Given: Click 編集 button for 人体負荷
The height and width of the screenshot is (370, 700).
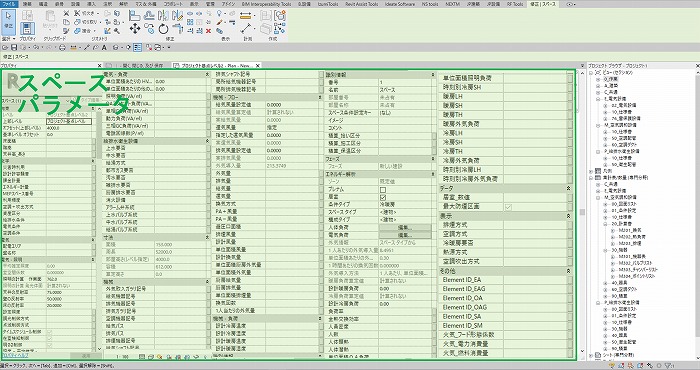Looking at the screenshot, I should pyautogui.click(x=405, y=228).
